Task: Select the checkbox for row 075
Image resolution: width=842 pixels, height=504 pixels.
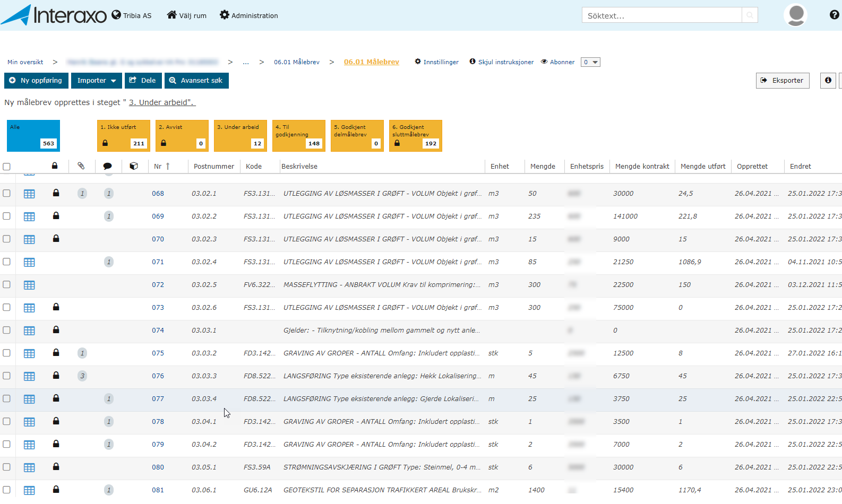Action: tap(7, 353)
